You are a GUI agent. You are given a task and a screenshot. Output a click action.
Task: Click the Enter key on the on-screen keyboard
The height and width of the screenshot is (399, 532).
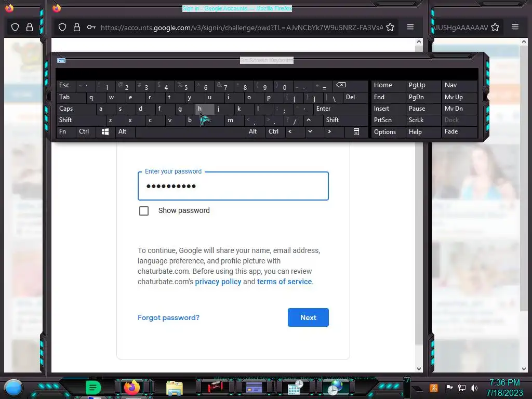click(x=341, y=109)
